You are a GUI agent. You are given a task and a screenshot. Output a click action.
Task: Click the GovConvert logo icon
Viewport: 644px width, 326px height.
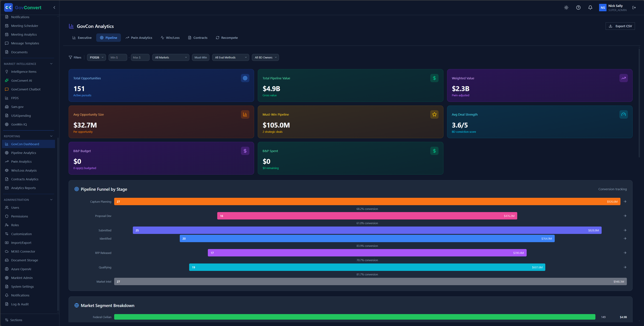(x=9, y=8)
